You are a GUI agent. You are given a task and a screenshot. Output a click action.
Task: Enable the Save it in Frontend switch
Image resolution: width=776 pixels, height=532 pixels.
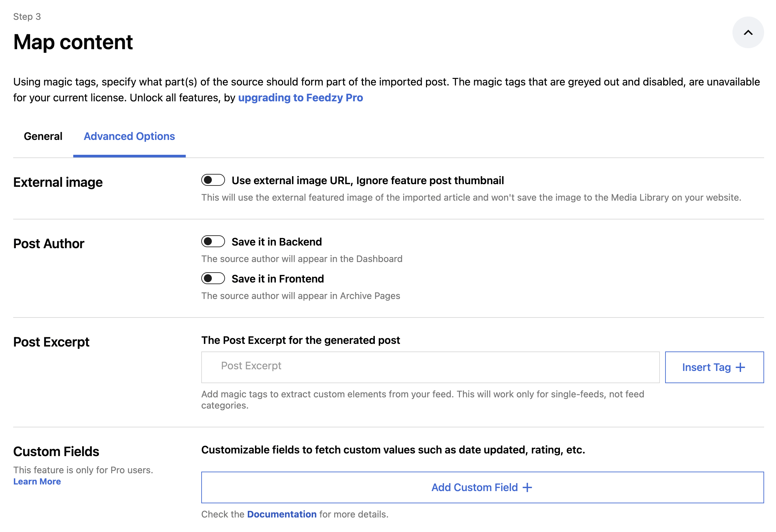tap(213, 278)
